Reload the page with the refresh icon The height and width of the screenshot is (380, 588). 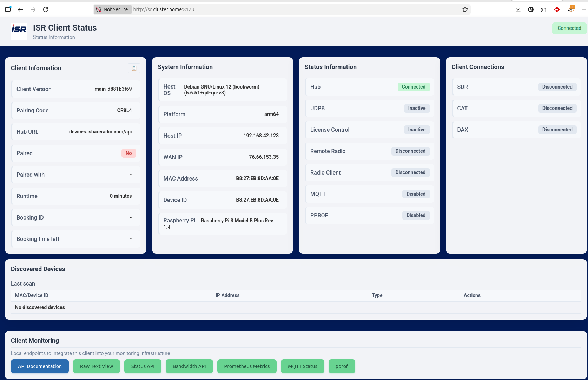(x=46, y=9)
